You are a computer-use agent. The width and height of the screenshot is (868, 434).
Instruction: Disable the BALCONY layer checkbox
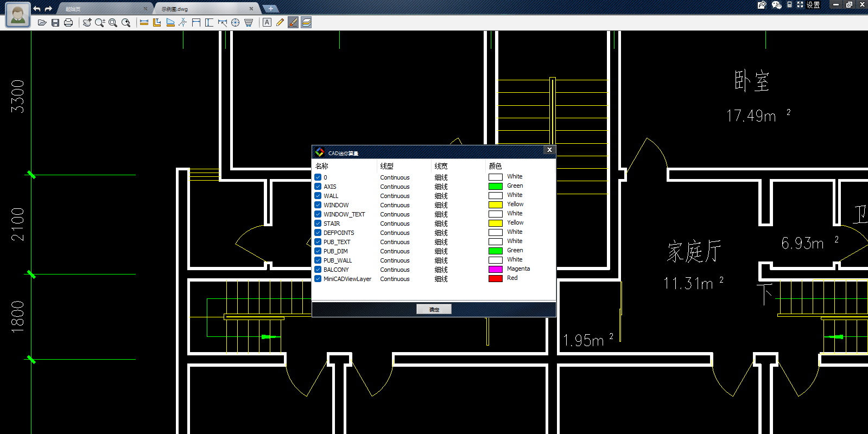pos(318,270)
